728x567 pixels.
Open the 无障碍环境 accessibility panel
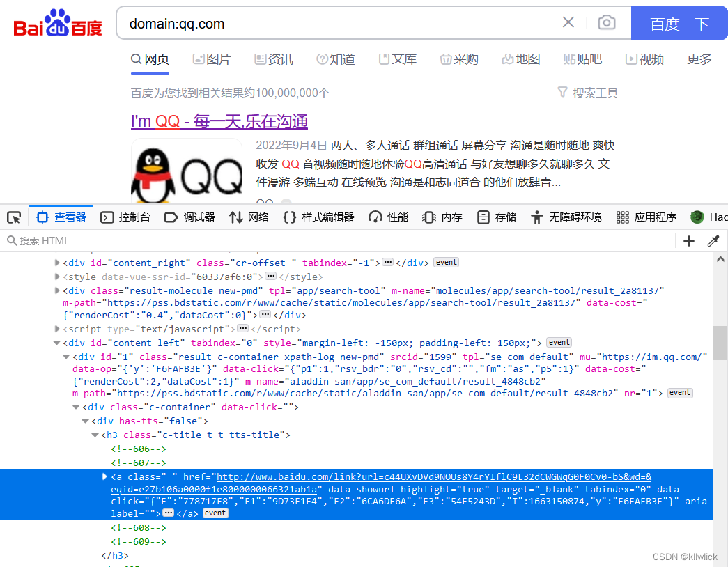(x=566, y=217)
